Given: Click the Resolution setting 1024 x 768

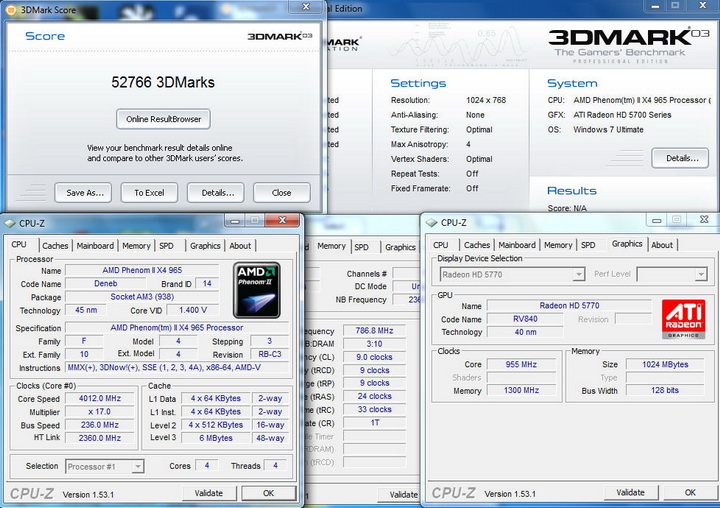Looking at the screenshot, I should [x=486, y=100].
